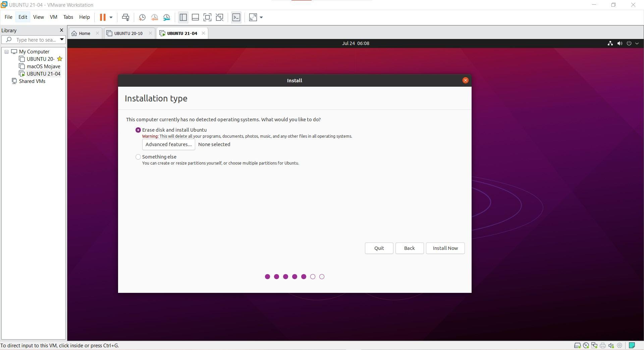Open the Tabs menu

[68, 17]
